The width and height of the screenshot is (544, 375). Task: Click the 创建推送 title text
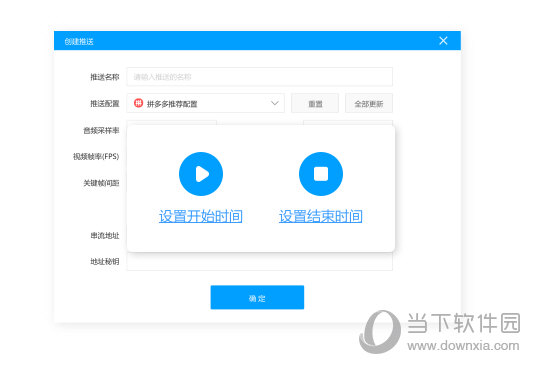pos(79,41)
